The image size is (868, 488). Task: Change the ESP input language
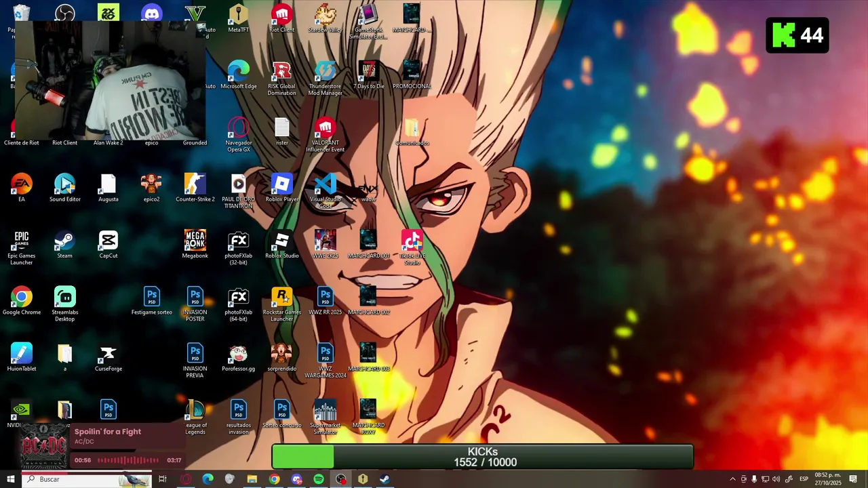(x=804, y=479)
